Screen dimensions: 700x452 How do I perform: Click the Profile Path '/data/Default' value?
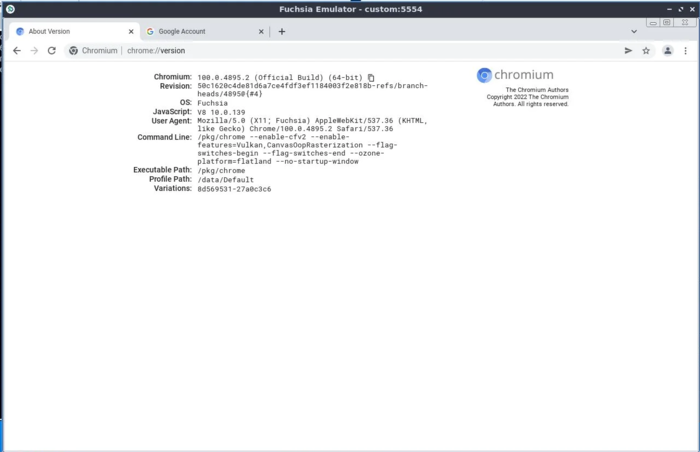point(225,180)
